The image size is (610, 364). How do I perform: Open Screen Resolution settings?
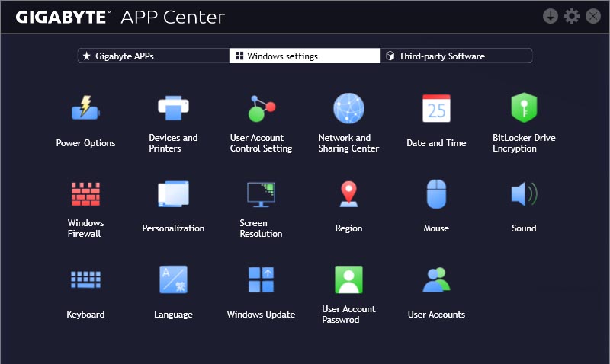(261, 194)
